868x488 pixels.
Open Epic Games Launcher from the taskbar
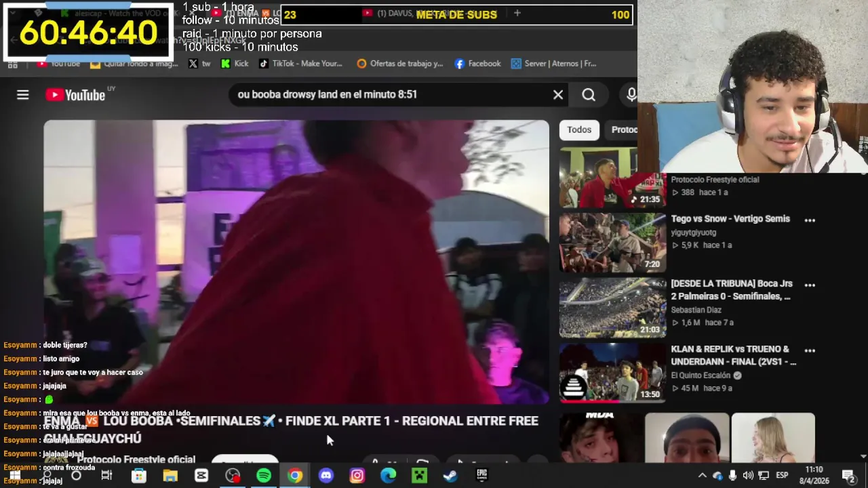coord(481,476)
